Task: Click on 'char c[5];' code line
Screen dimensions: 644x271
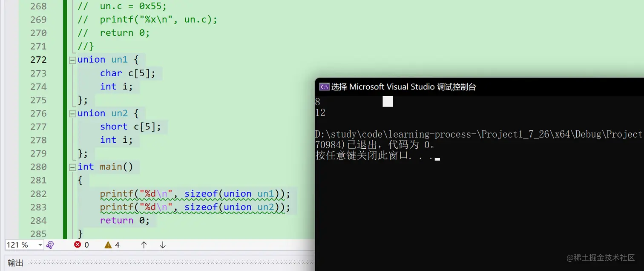Action: click(128, 73)
